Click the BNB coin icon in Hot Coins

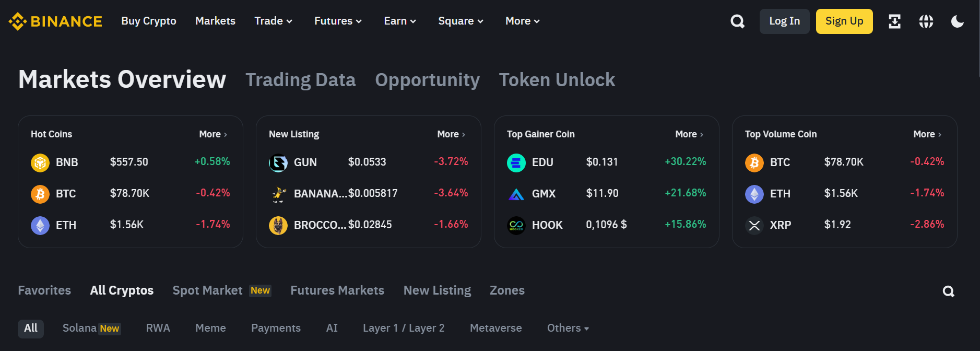coord(40,163)
